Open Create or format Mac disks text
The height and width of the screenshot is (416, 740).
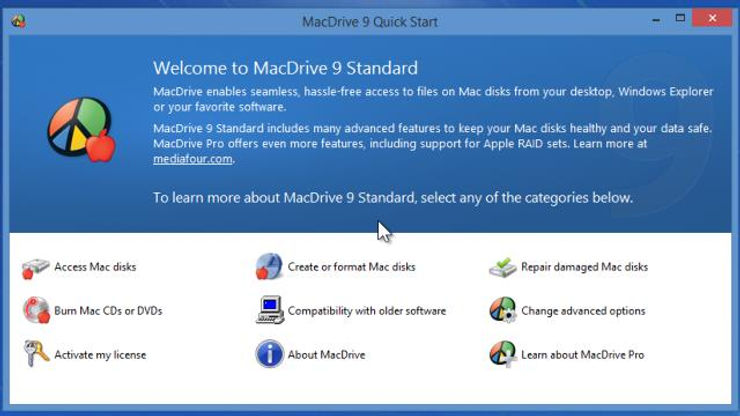[352, 267]
